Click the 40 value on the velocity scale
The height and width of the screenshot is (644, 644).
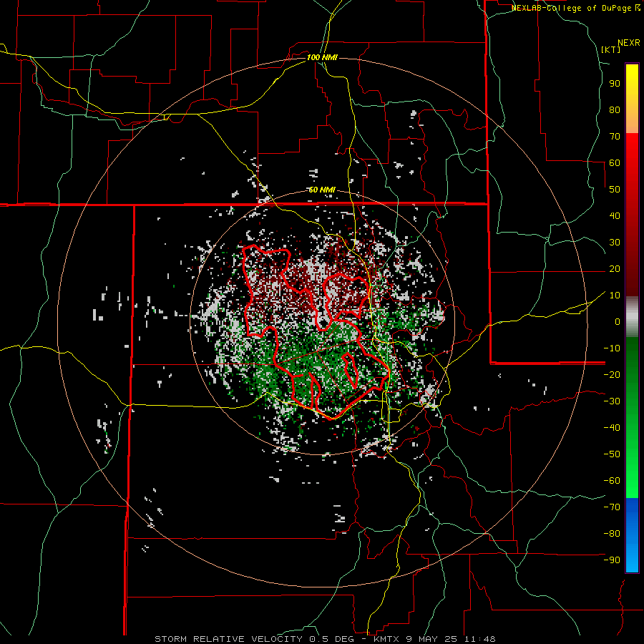point(615,215)
